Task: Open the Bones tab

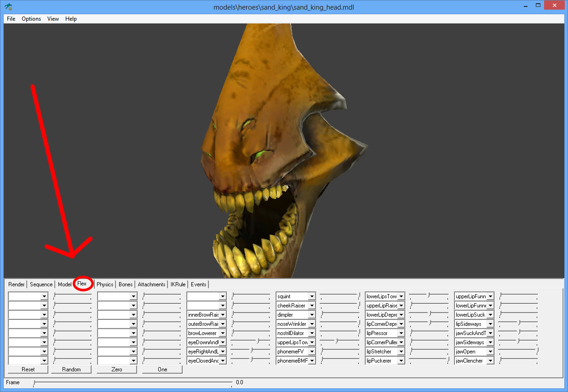Action: coord(126,284)
